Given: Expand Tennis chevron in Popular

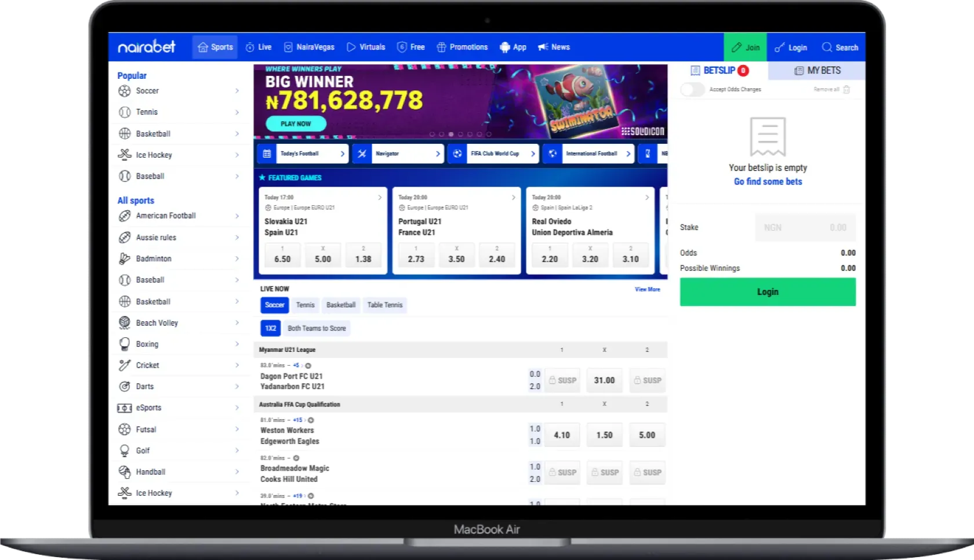Looking at the screenshot, I should [x=237, y=112].
